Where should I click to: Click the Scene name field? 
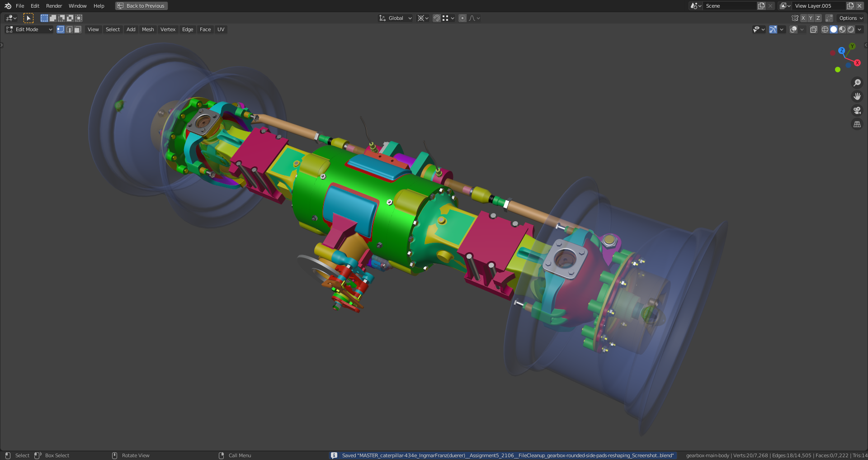coord(730,6)
